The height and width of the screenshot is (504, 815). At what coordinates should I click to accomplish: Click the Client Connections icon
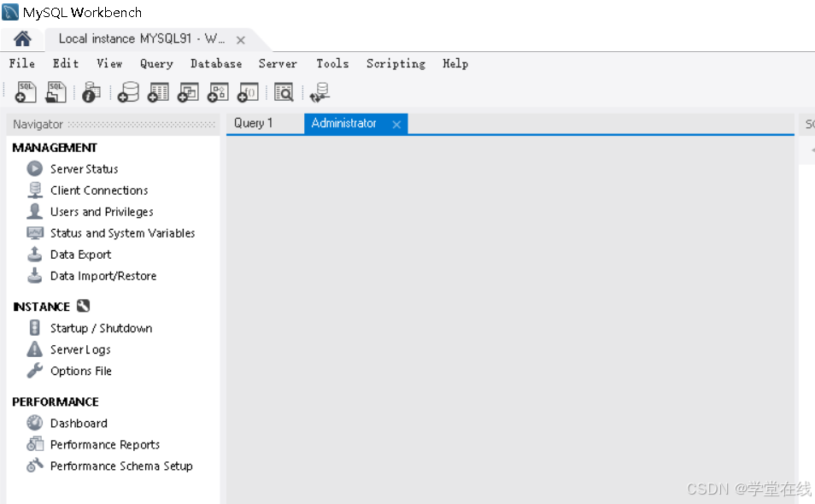coord(35,190)
